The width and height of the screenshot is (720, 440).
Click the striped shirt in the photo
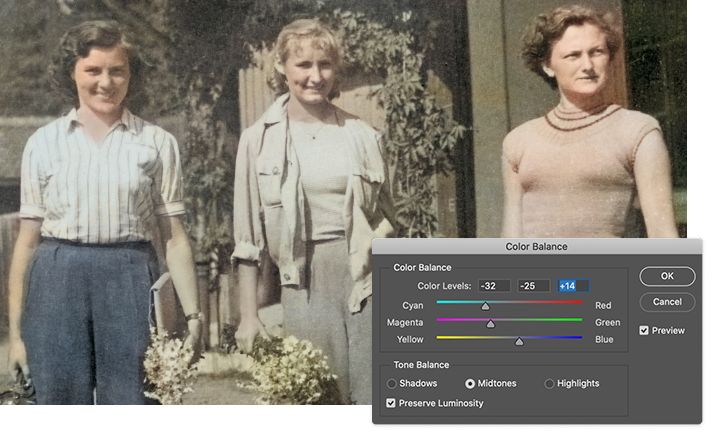[x=99, y=177]
